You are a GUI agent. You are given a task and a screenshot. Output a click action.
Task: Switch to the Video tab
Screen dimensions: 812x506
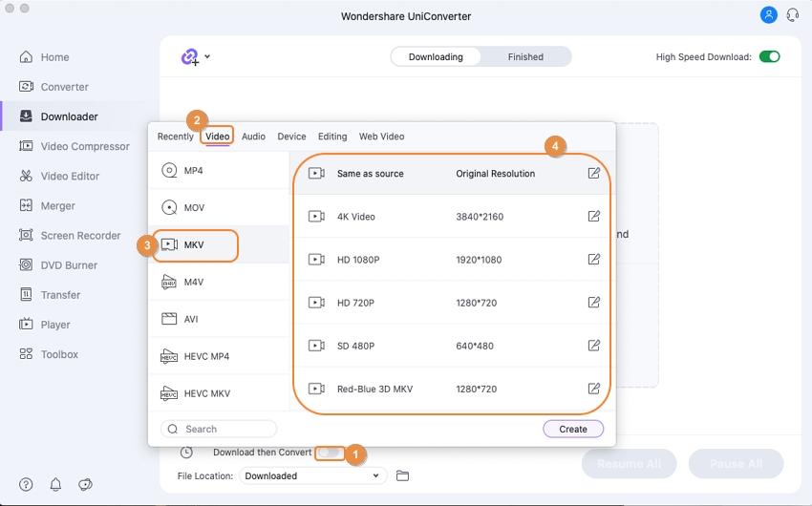click(218, 137)
